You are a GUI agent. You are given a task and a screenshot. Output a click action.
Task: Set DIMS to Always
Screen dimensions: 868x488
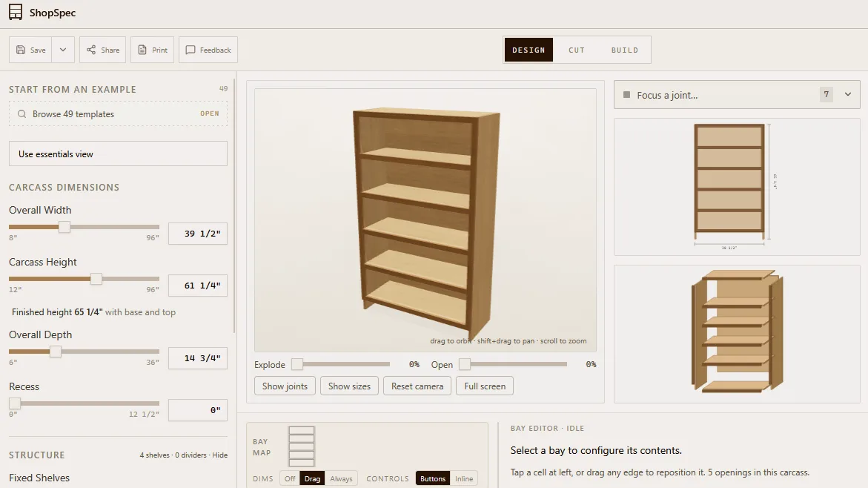pos(341,478)
